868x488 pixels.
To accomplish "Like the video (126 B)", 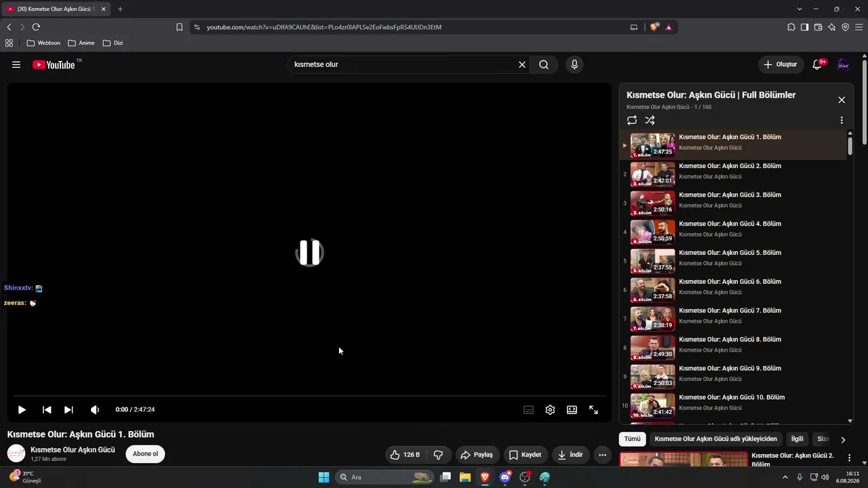I will [x=406, y=455].
